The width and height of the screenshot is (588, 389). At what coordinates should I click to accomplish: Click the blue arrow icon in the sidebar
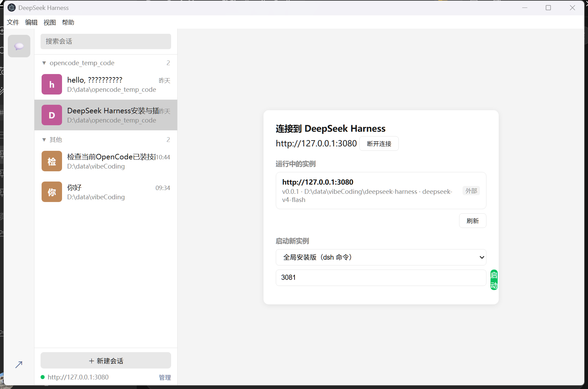coord(19,364)
